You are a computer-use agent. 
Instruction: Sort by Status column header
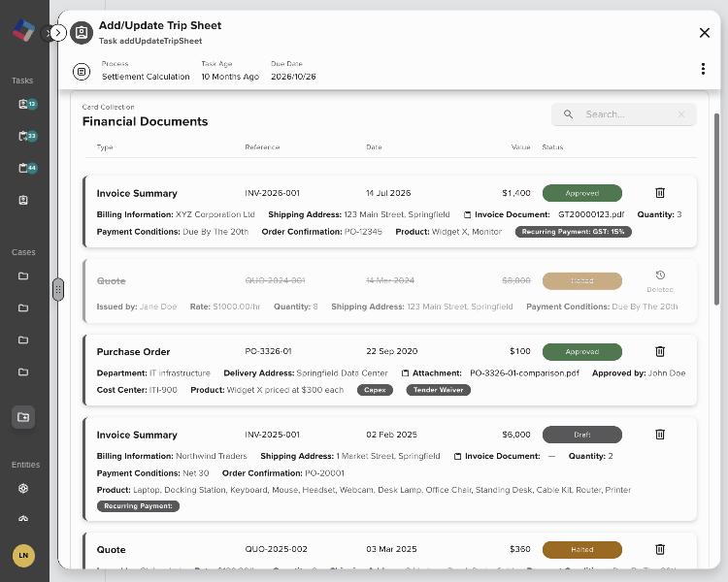(552, 147)
